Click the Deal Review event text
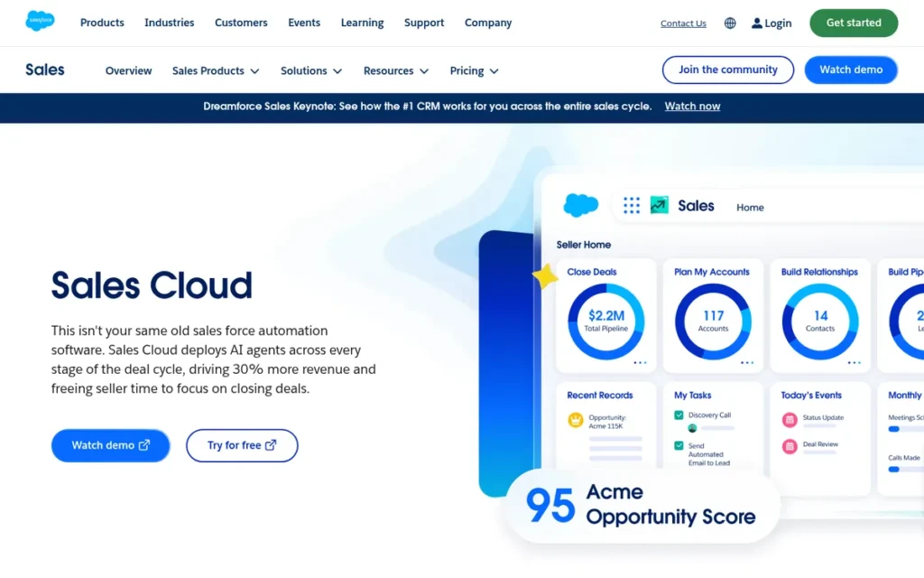 coord(820,444)
